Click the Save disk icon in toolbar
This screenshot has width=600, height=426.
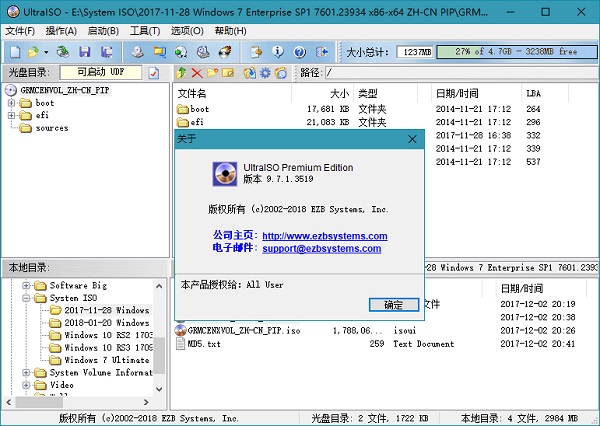click(x=85, y=51)
